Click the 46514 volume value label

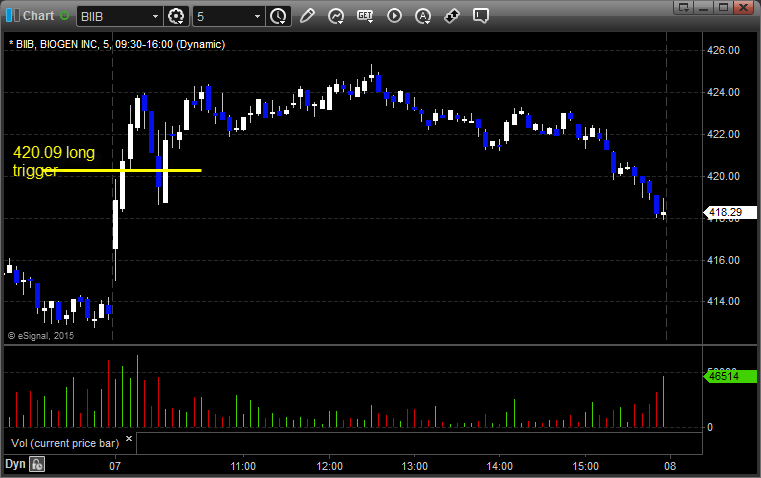[x=729, y=376]
